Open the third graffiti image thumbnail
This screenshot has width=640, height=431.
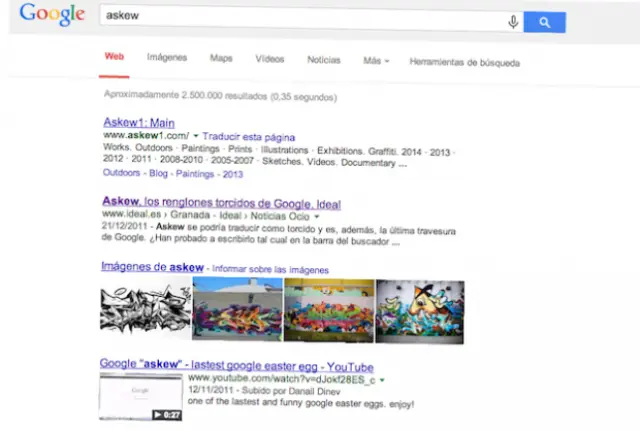(329, 308)
